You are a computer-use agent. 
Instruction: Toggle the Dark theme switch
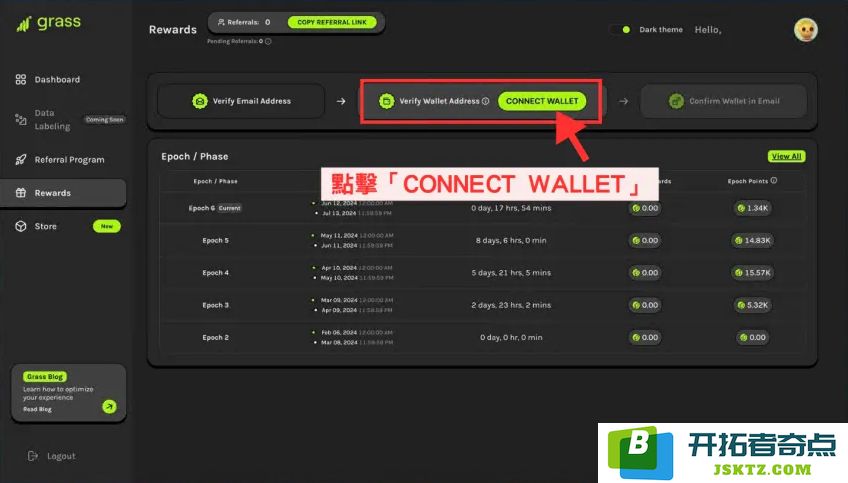(x=621, y=30)
